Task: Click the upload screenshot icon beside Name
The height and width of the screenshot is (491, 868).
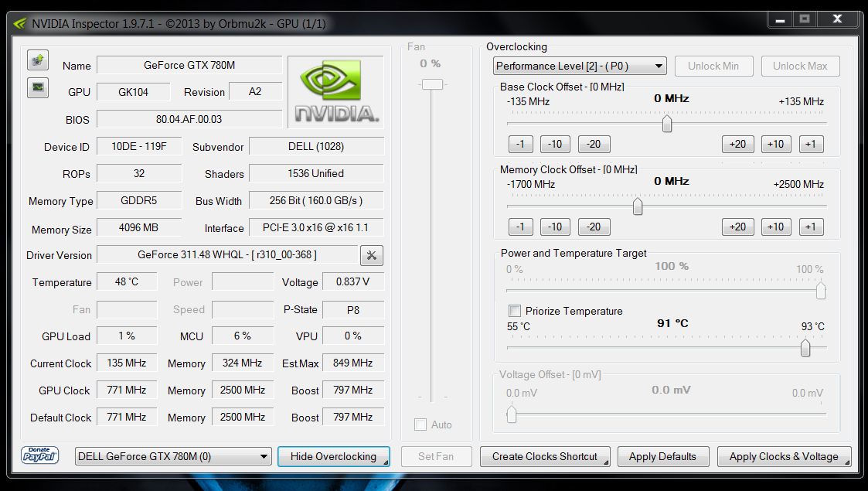Action: 38,60
